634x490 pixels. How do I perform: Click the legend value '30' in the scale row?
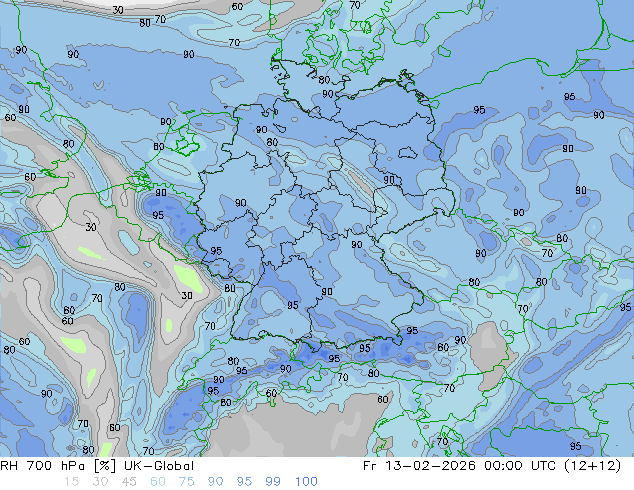click(100, 482)
